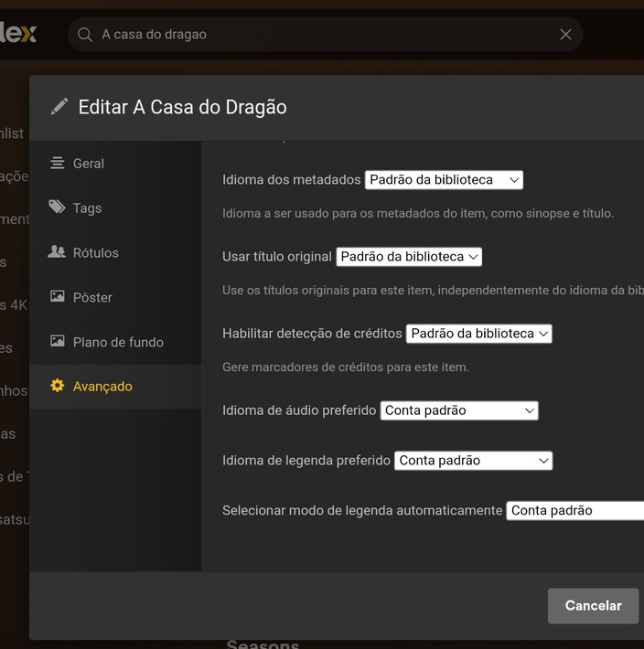644x649 pixels.
Task: Open Habilitar detecção de créditos dropdown
Action: tap(478, 334)
